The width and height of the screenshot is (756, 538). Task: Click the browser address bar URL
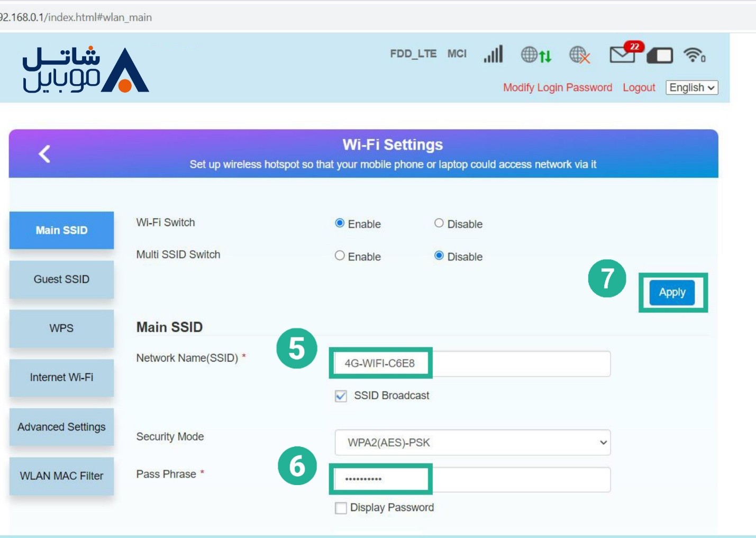pos(76,17)
